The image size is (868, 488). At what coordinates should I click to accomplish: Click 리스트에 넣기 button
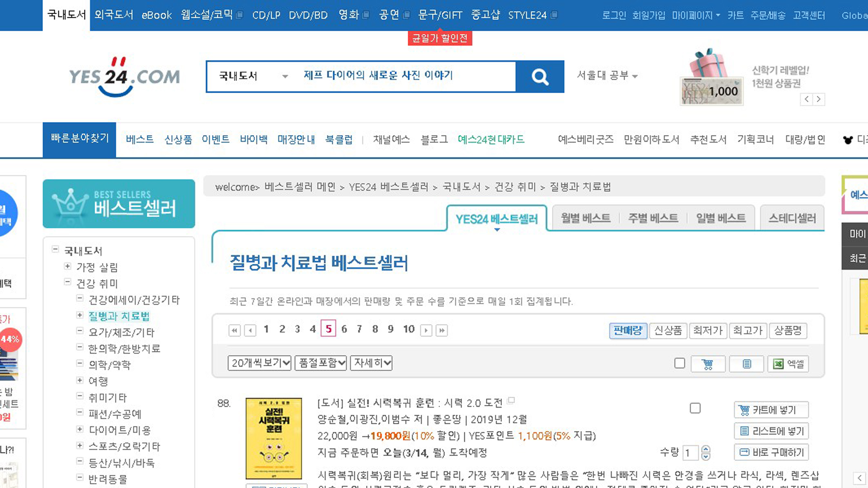(771, 431)
